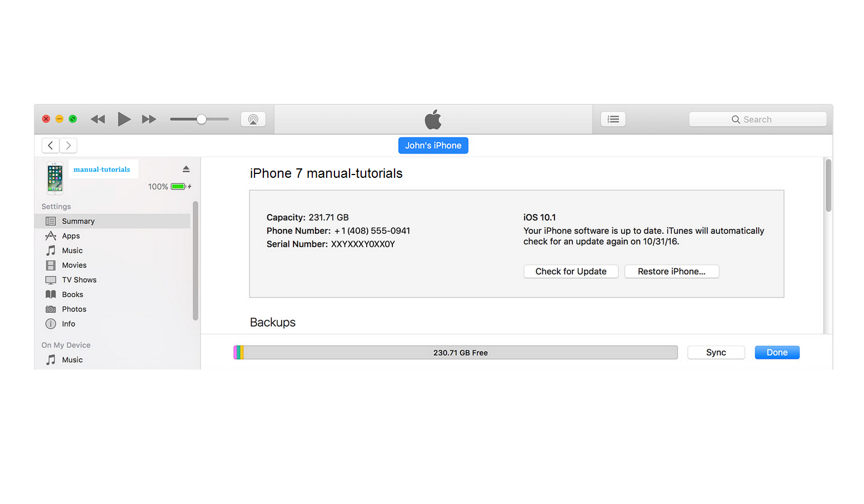Viewport: 864px width, 504px height.
Task: Click the Check for Update button
Action: click(x=571, y=271)
